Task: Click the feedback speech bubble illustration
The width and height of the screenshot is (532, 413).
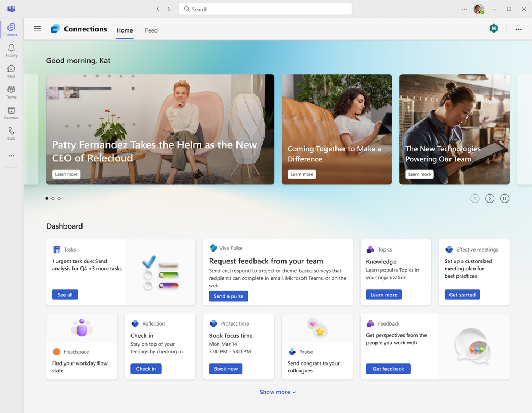Action: click(x=472, y=346)
